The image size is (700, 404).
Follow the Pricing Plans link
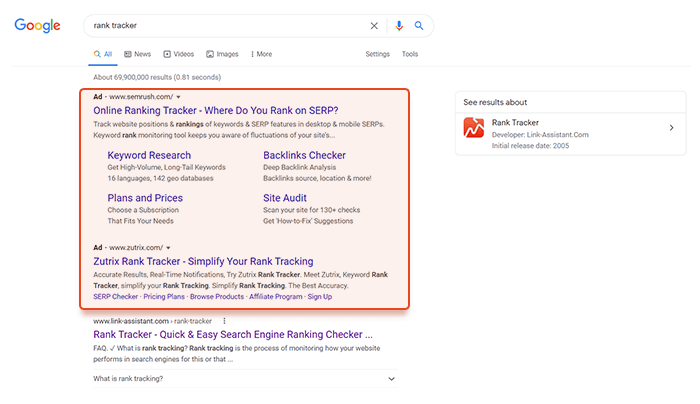[164, 296]
